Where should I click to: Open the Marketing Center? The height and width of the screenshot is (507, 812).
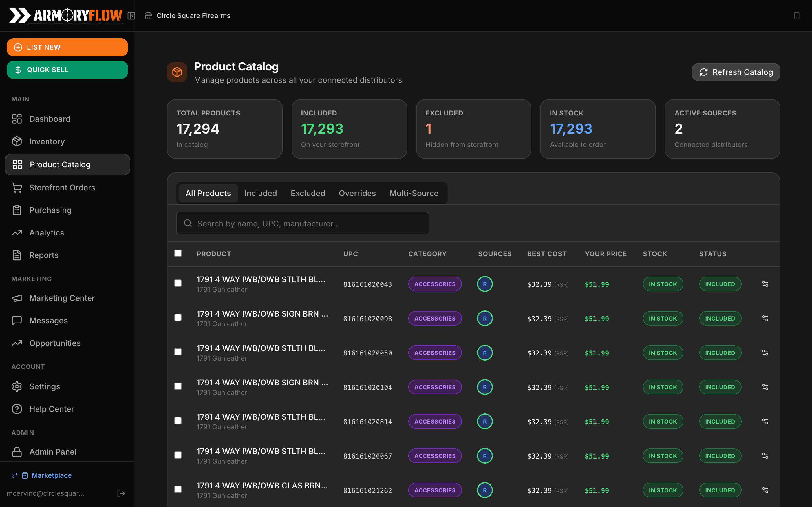pyautogui.click(x=62, y=298)
